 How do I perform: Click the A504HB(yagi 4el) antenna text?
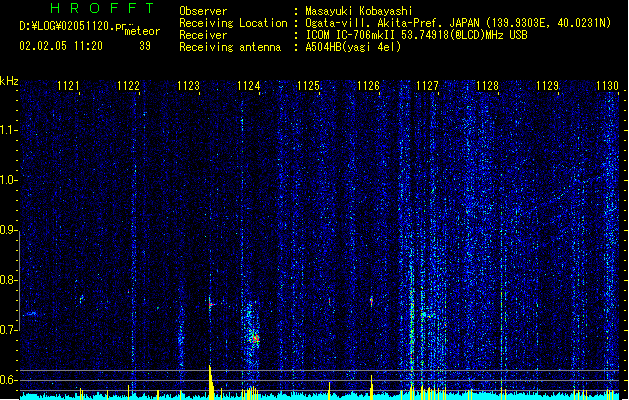[x=353, y=47]
